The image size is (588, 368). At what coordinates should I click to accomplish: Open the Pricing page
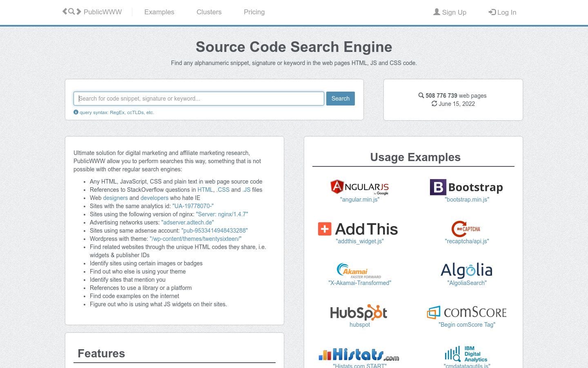click(254, 12)
